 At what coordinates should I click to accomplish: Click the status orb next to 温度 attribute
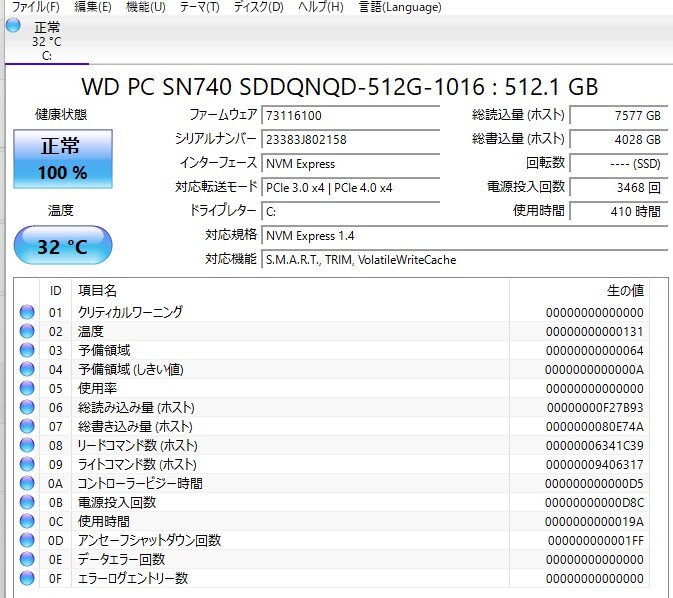[x=27, y=331]
